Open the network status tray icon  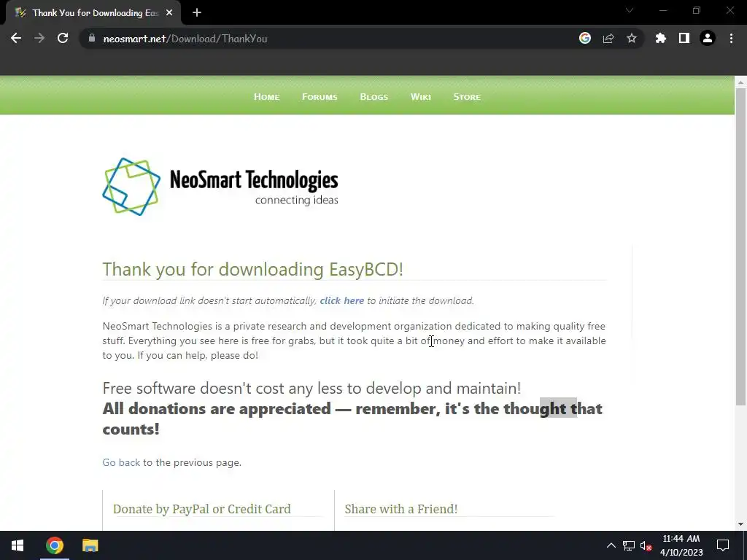(x=629, y=545)
